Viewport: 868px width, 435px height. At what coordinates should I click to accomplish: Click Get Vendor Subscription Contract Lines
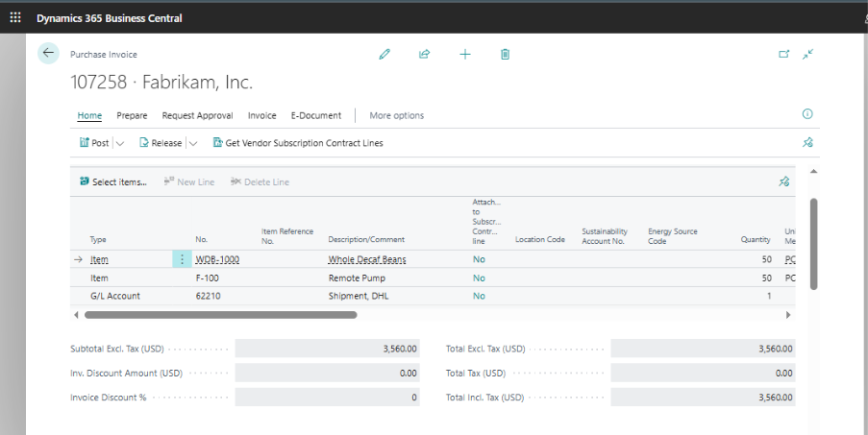click(x=297, y=143)
